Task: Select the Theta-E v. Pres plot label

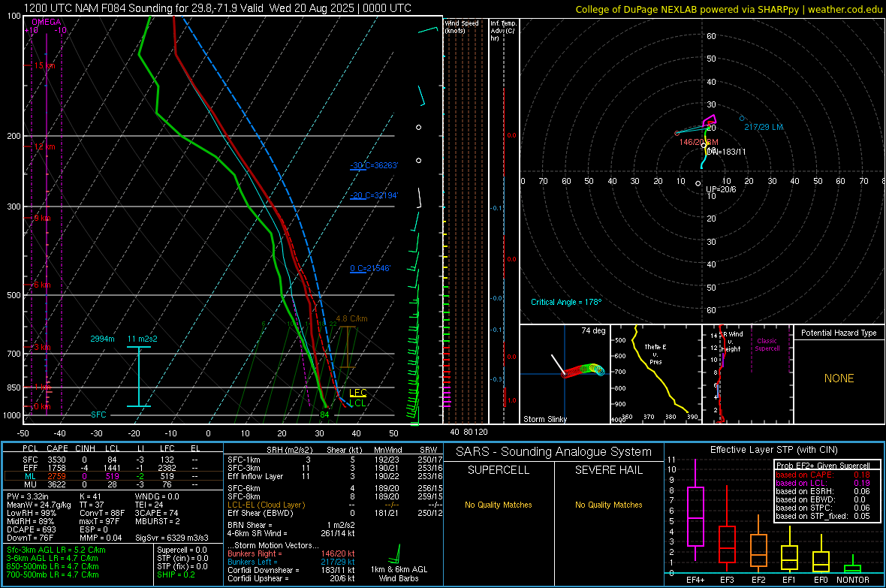Action: click(x=655, y=354)
